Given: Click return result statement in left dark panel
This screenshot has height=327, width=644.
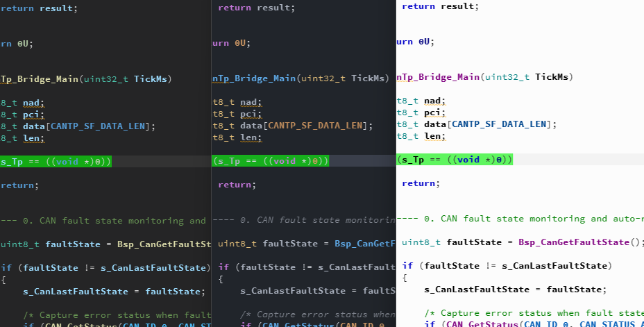Looking at the screenshot, I should (39, 8).
